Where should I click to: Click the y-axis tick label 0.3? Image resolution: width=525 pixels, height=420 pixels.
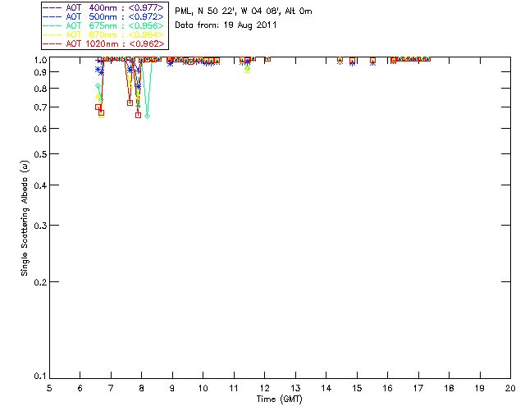tap(40, 226)
